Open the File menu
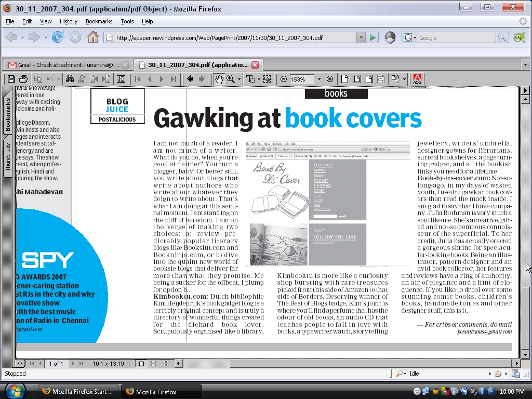The width and height of the screenshot is (532, 399). pos(10,21)
